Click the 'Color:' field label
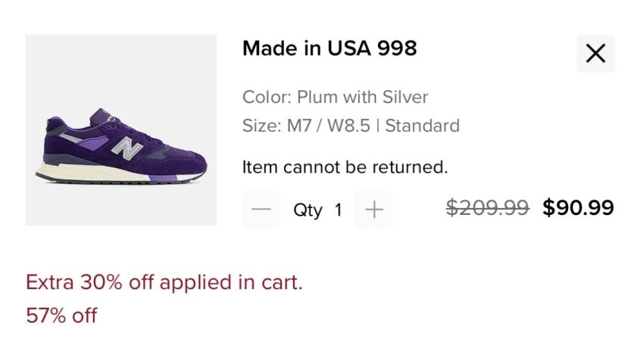The width and height of the screenshot is (644, 345). (267, 97)
